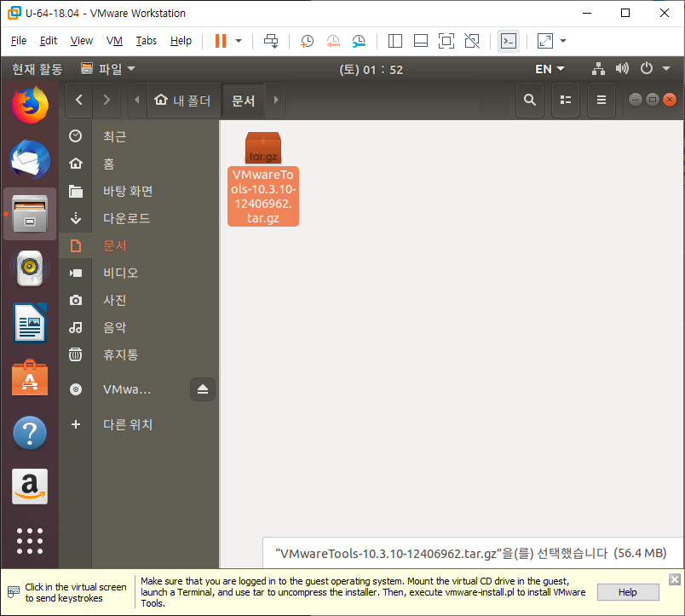Open the VM menu
The height and width of the screenshot is (616, 685).
(x=114, y=41)
